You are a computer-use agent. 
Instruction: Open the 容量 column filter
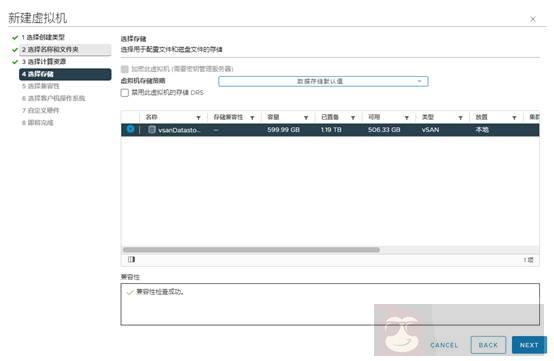click(x=306, y=118)
